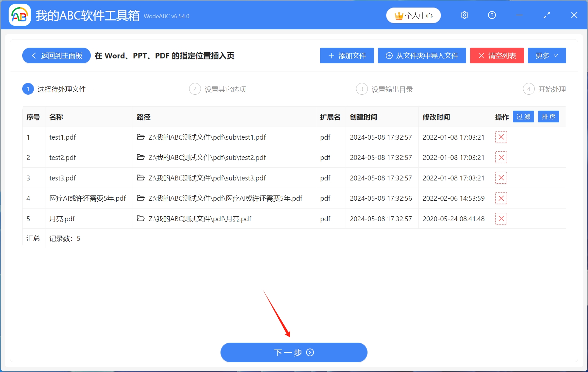Click the folder icon next to 月亮.pdf
The image size is (588, 372).
tap(140, 219)
